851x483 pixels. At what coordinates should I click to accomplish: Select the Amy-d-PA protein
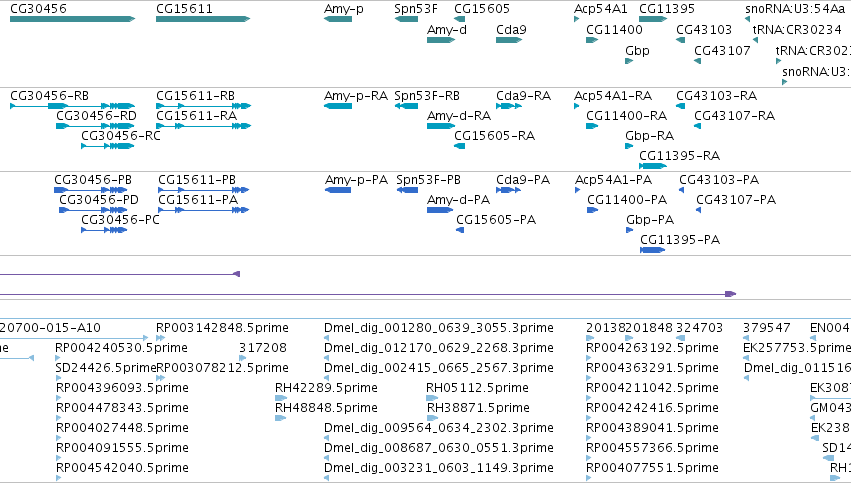(440, 210)
